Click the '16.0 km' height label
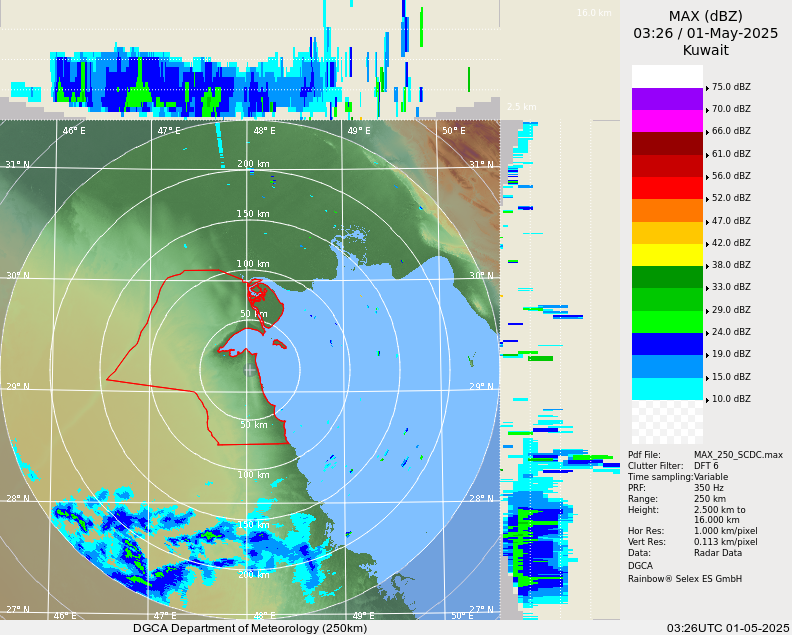 coord(594,13)
